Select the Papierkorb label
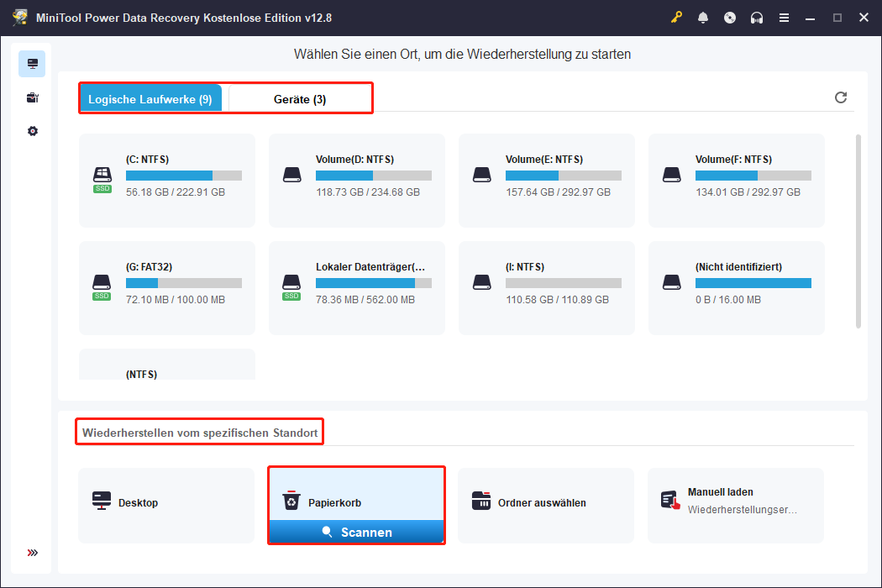 tap(334, 502)
